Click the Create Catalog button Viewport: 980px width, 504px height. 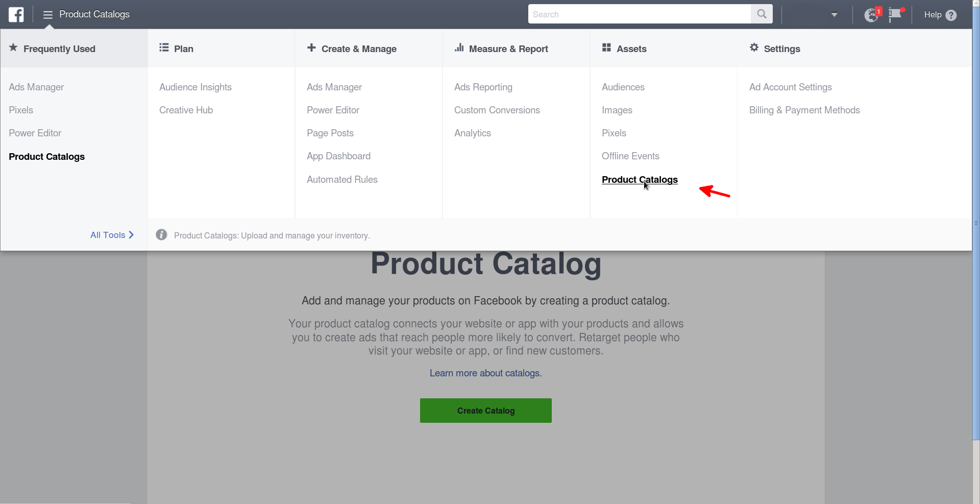pos(485,410)
